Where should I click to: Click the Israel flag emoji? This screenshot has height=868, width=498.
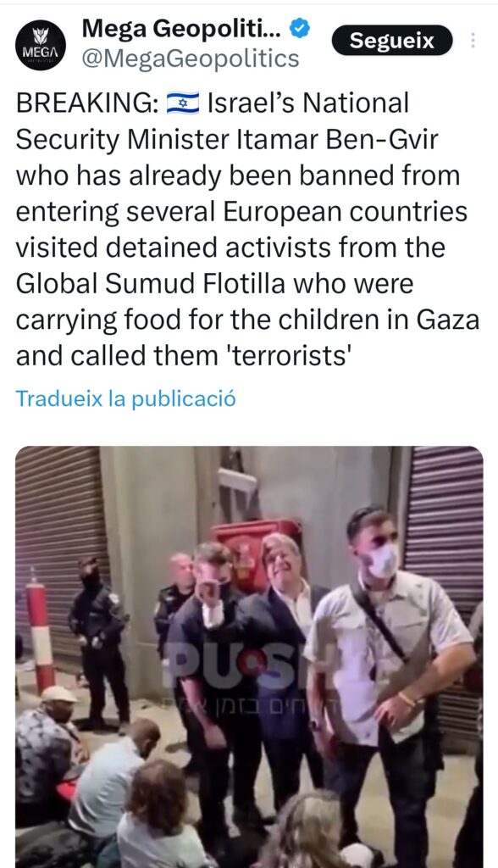pyautogui.click(x=183, y=103)
